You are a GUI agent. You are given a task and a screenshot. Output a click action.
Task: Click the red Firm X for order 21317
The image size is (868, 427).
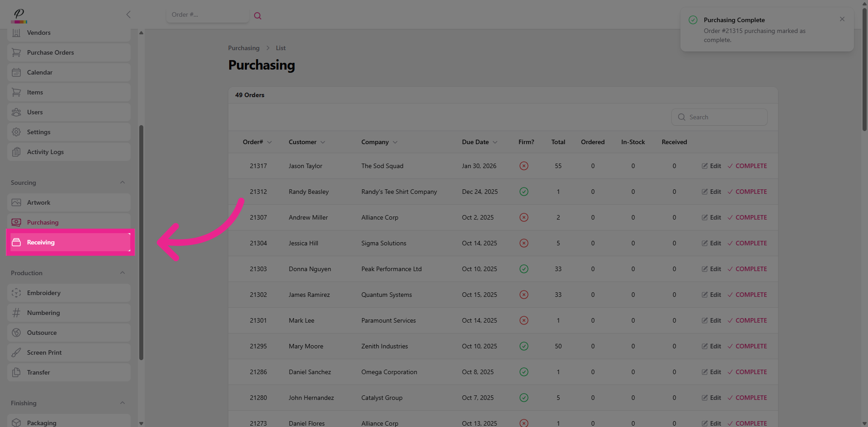tap(524, 166)
